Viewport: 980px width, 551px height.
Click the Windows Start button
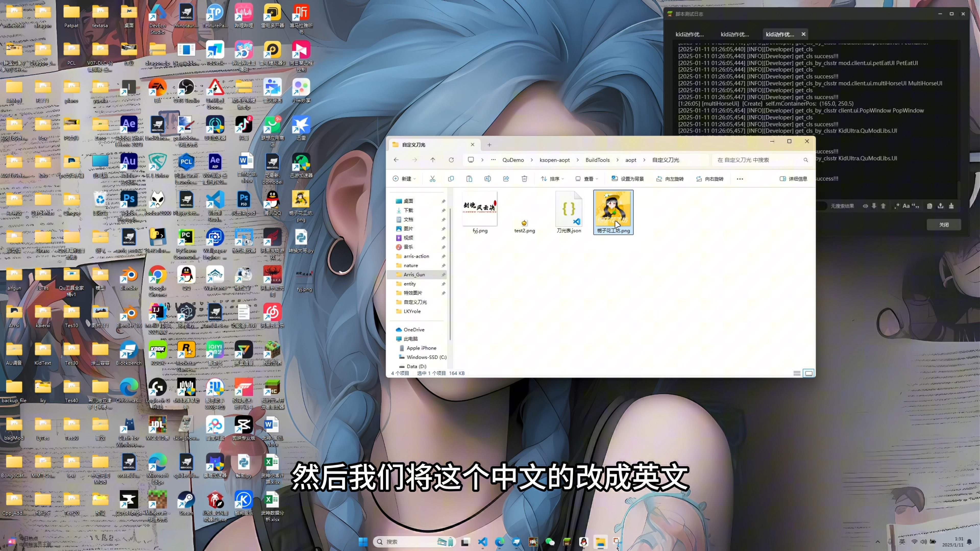[363, 542]
